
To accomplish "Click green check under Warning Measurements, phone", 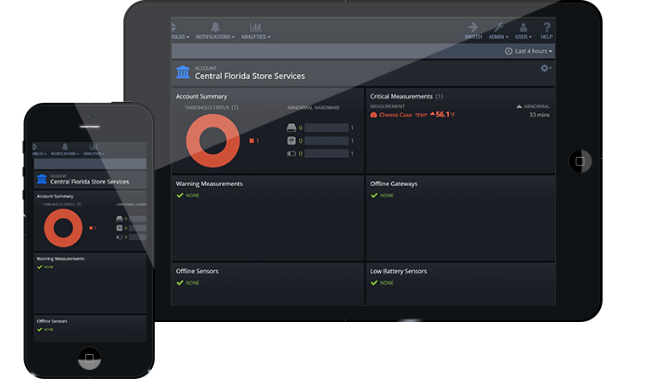I will point(40,267).
